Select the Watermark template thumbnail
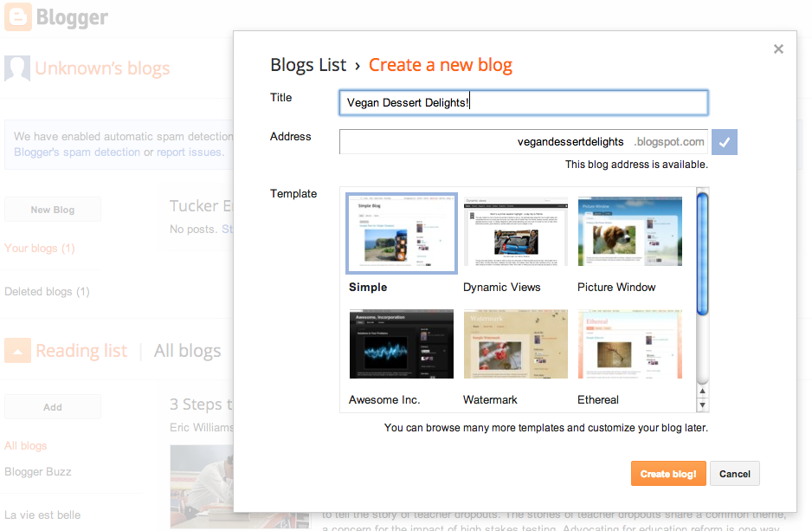812x531 pixels. pos(516,344)
